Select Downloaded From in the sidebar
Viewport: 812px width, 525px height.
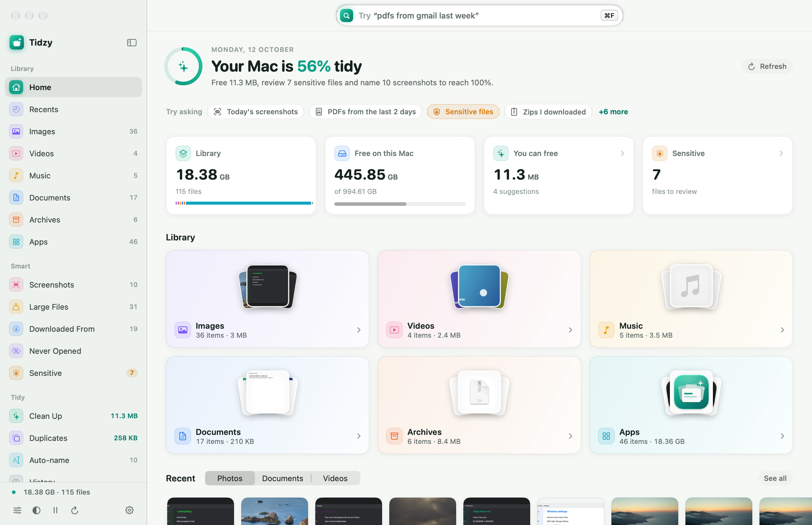tap(73, 329)
